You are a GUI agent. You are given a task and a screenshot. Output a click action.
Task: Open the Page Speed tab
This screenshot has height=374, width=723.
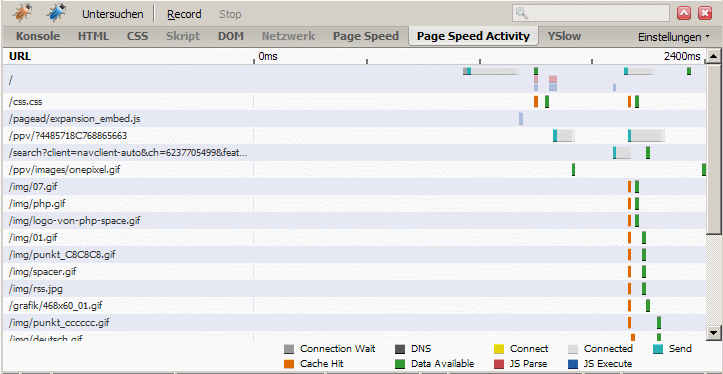366,36
